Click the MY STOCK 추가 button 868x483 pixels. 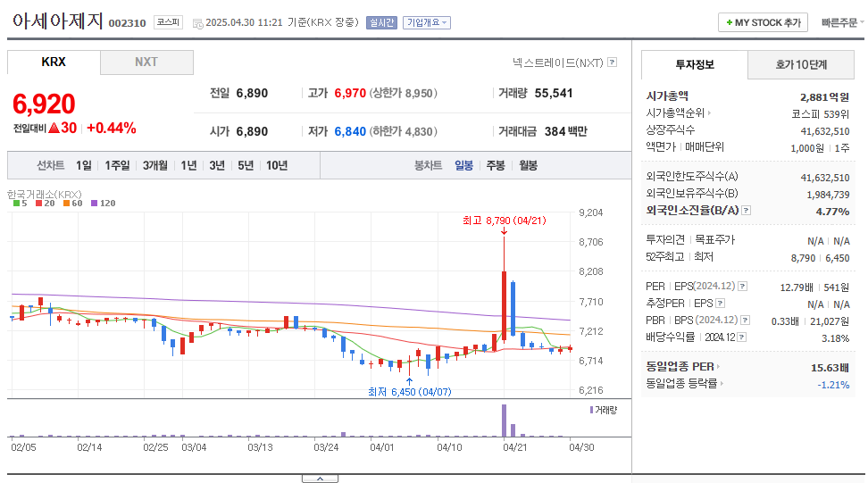[x=763, y=22]
